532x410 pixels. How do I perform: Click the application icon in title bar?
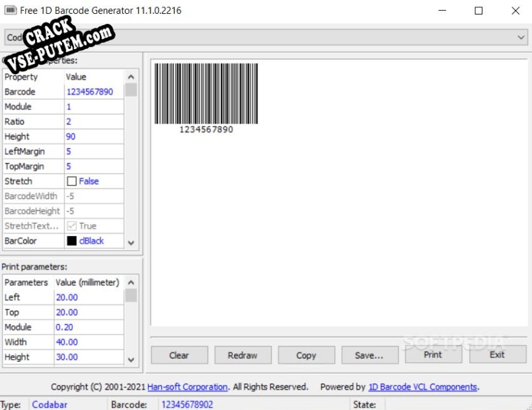click(x=10, y=10)
